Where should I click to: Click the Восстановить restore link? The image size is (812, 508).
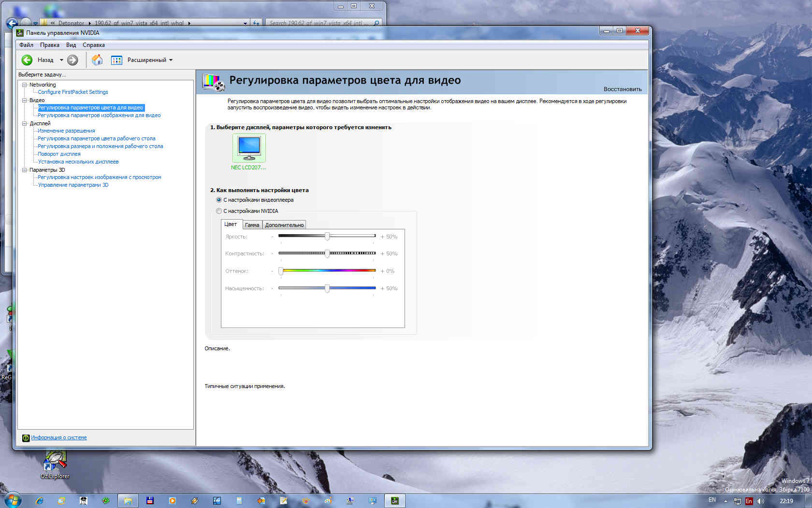(x=622, y=89)
